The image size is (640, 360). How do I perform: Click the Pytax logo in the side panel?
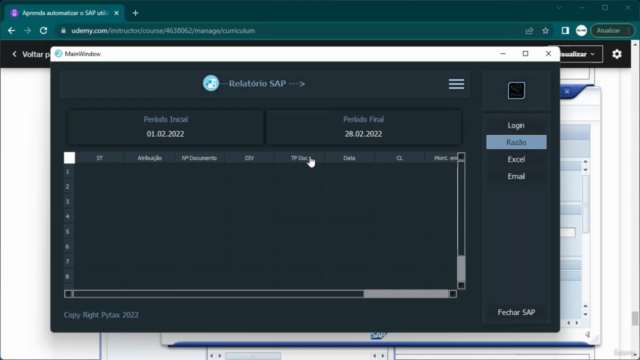516,91
